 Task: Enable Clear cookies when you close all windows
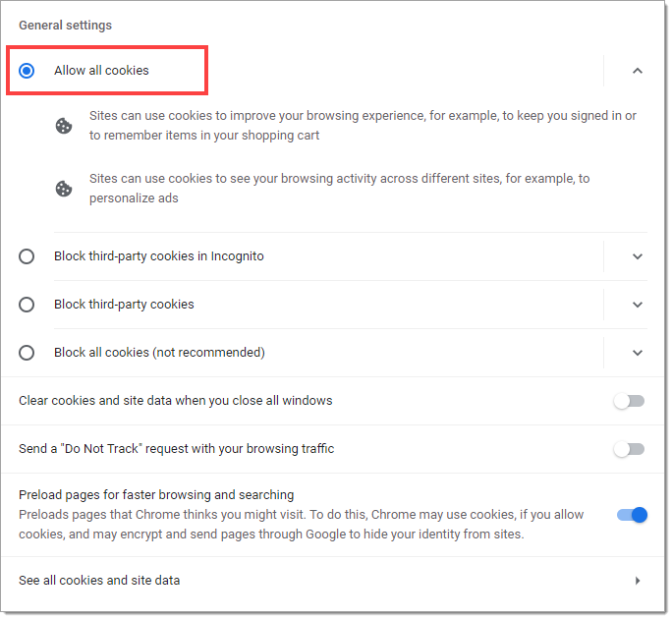click(x=629, y=401)
